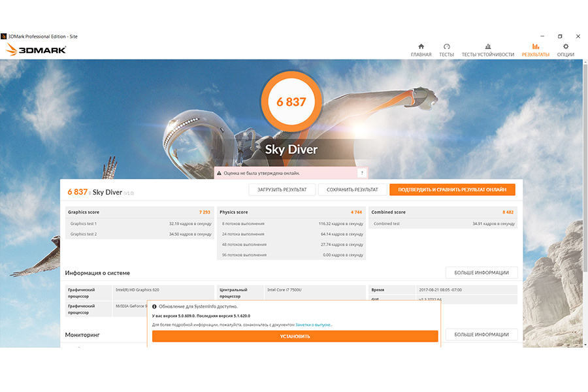This screenshot has height=392, width=588.
Task: Click the warning triangle icon in validation banner
Action: pyautogui.click(x=219, y=173)
